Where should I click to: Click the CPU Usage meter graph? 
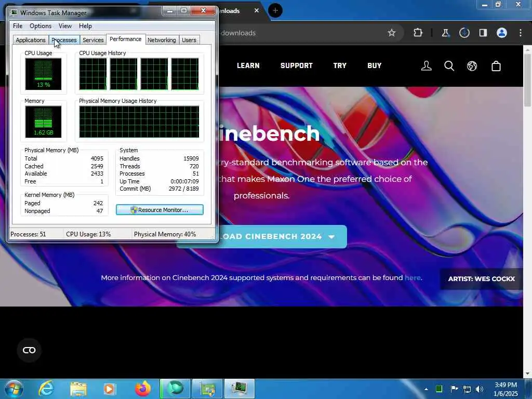[43, 74]
